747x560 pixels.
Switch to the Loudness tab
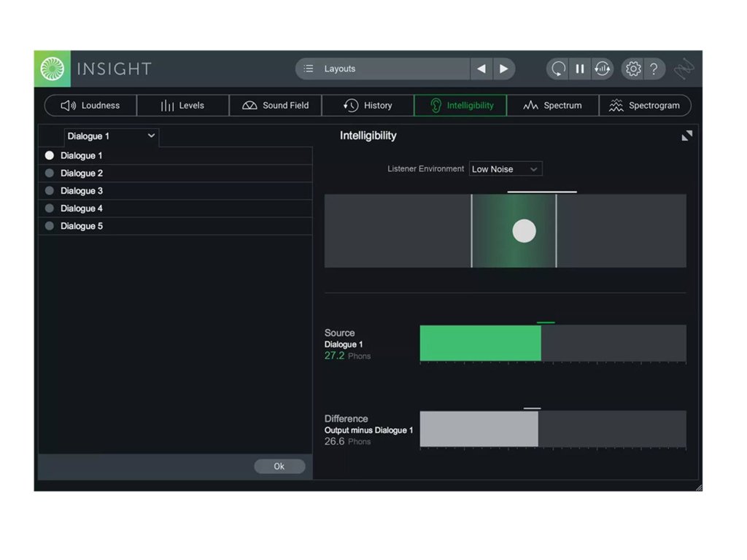point(90,105)
